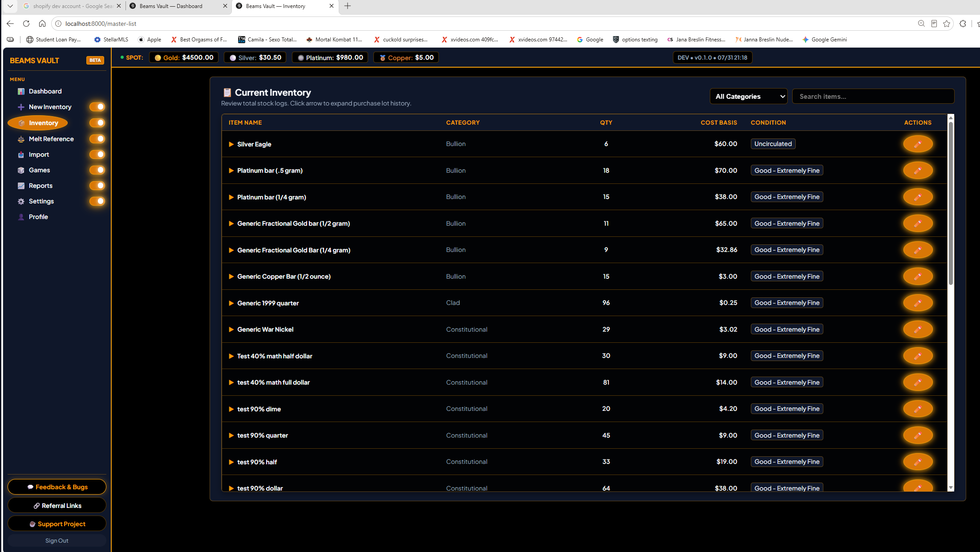Click the Profile person icon
Viewport: 980px width, 552px height.
(21, 217)
